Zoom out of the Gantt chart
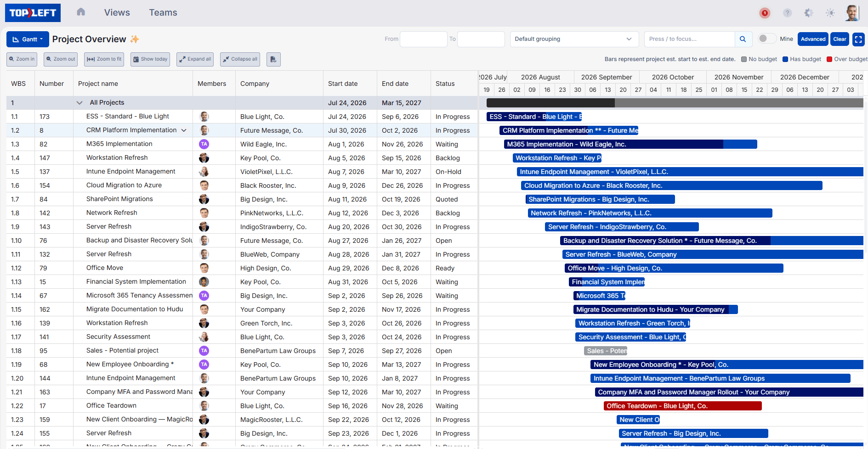This screenshot has width=868, height=449. click(x=61, y=59)
